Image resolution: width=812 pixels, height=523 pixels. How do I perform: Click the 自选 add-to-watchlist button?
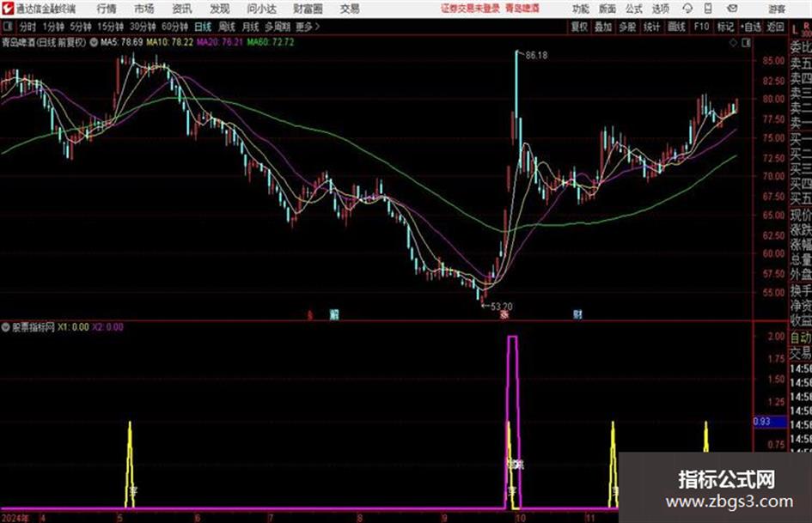click(x=750, y=27)
